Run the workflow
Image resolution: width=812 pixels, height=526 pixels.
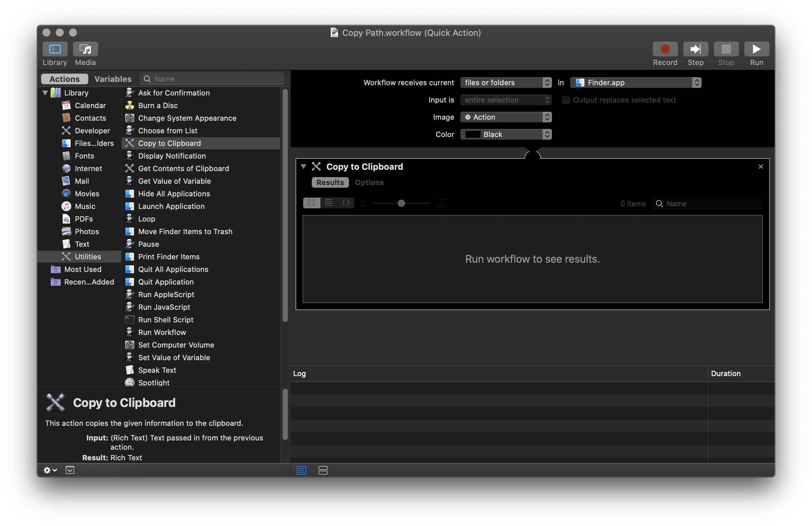click(x=756, y=49)
